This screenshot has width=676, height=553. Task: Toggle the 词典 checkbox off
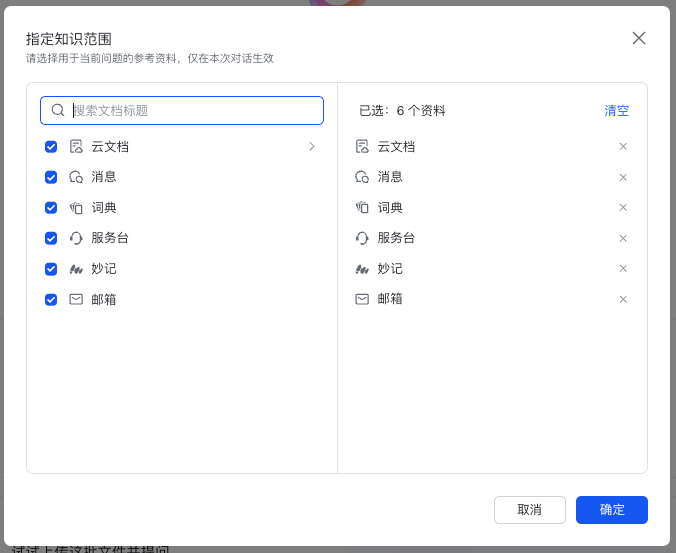(x=51, y=208)
